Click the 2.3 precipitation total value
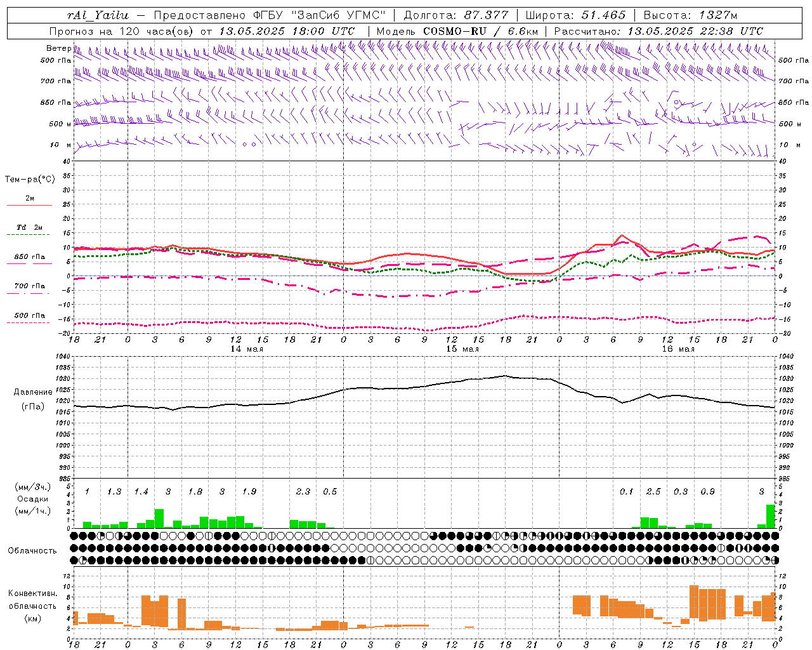 click(303, 492)
